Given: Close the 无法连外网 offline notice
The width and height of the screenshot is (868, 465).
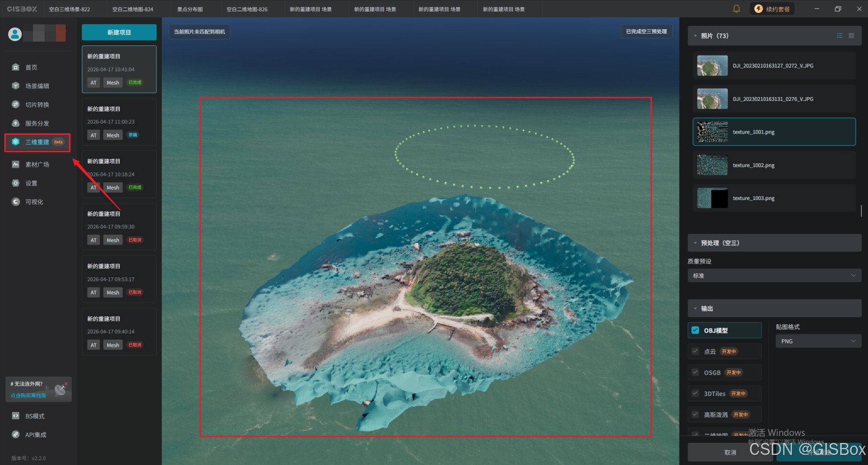Looking at the screenshot, I should pos(66,384).
